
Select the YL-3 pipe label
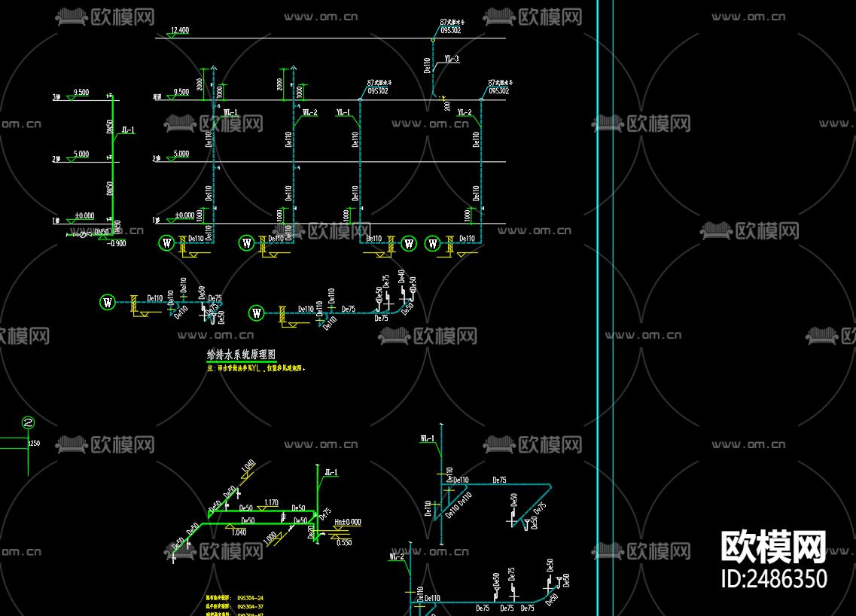tap(452, 59)
